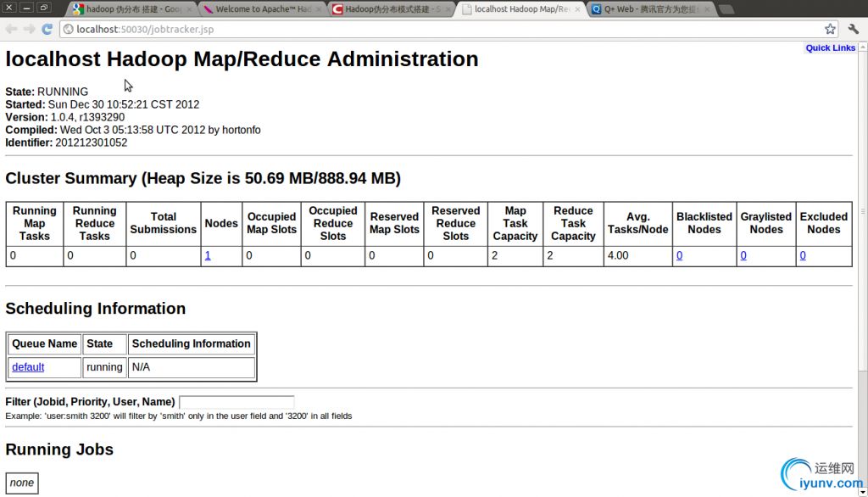Reload the jobtracker page

point(47,29)
